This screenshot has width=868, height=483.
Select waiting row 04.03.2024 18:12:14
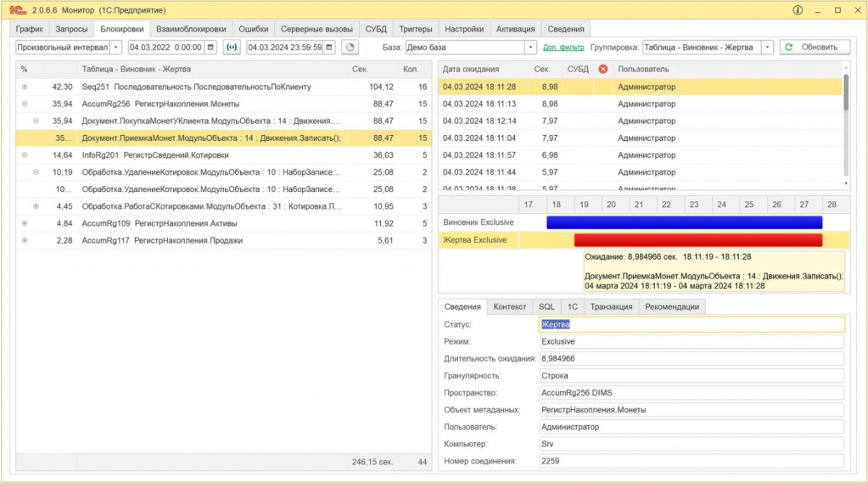(640, 121)
